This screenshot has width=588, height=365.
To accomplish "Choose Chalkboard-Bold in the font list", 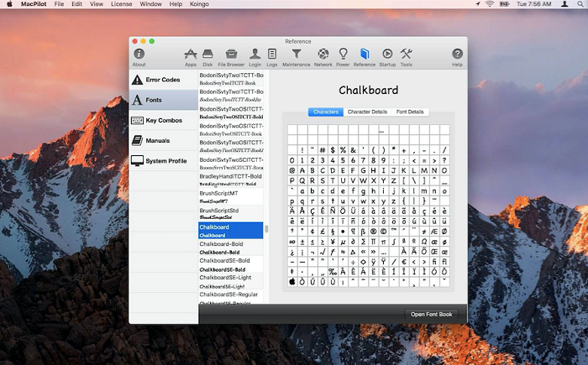I will click(231, 248).
